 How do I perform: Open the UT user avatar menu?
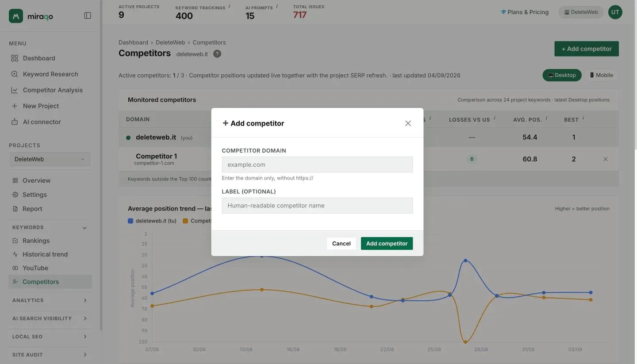point(615,12)
